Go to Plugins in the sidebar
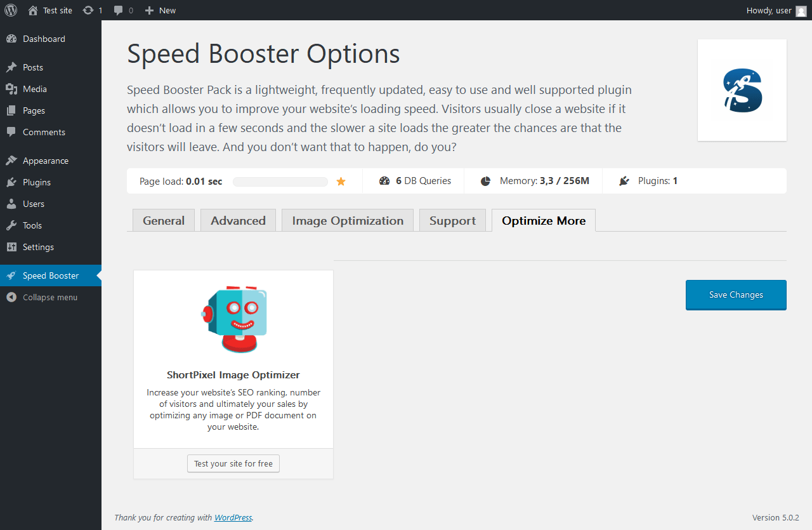The height and width of the screenshot is (530, 812). 51,182
